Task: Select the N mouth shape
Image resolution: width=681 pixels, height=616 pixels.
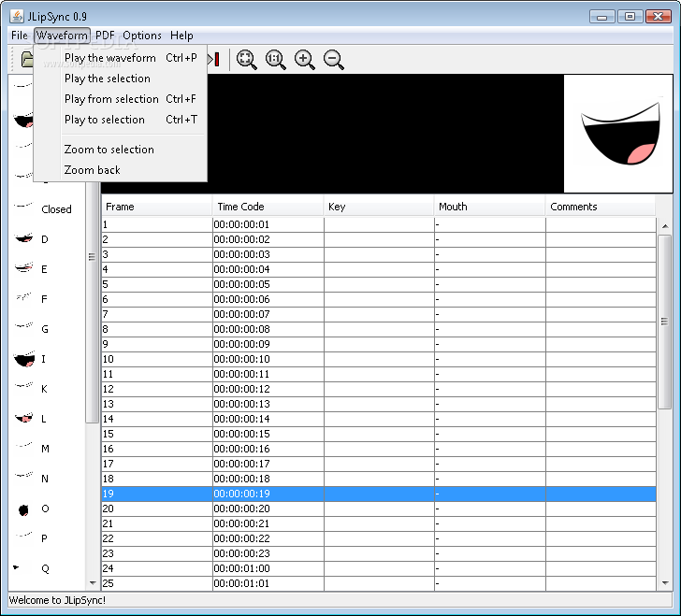Action: (x=31, y=479)
